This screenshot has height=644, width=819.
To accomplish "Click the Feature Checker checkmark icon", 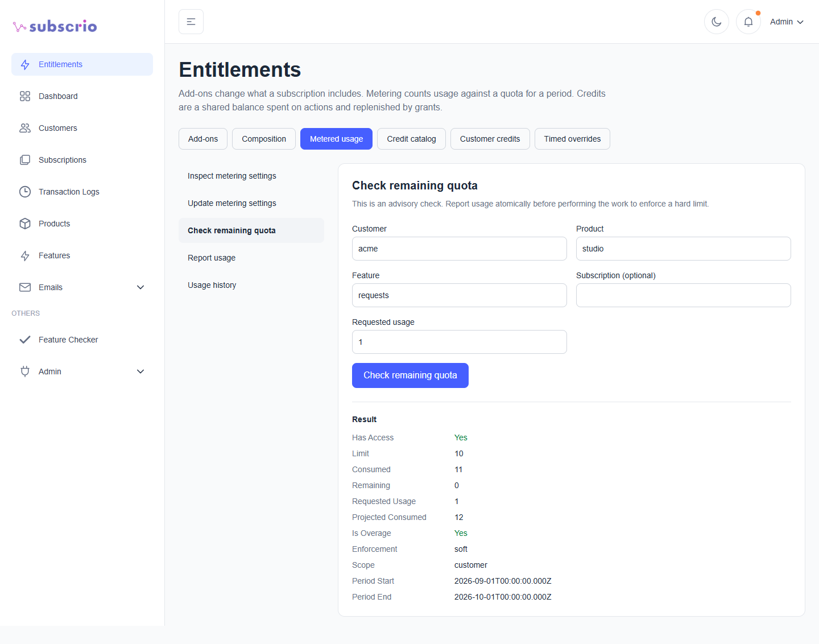I will [x=25, y=340].
